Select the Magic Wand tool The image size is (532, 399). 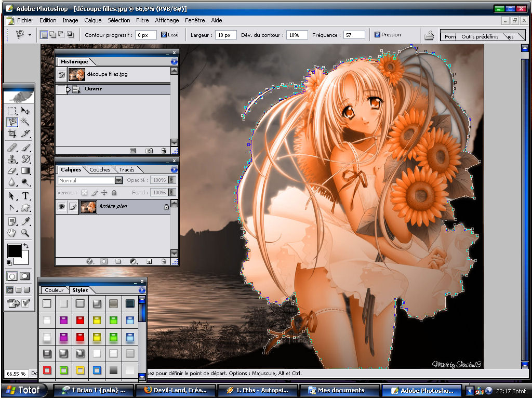[x=25, y=122]
